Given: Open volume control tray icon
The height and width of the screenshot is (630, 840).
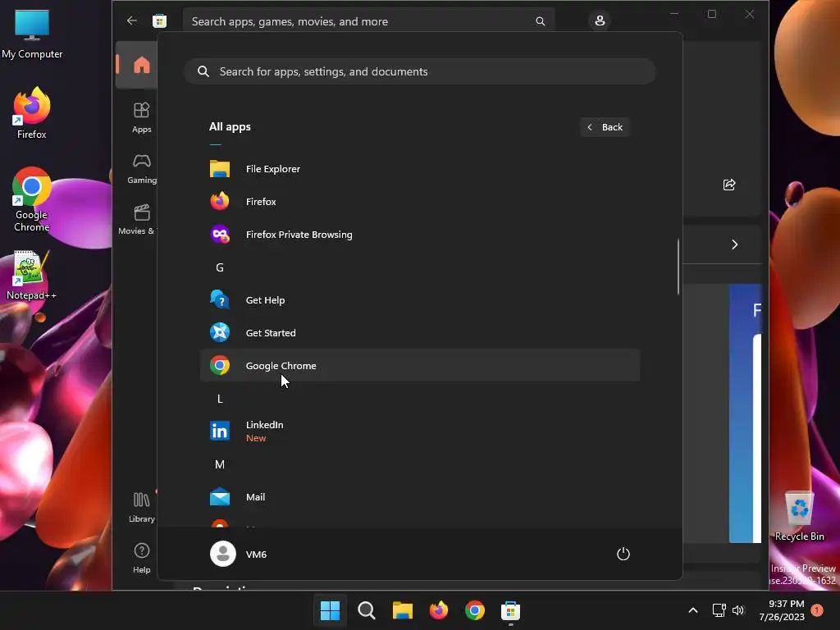Looking at the screenshot, I should 738,610.
